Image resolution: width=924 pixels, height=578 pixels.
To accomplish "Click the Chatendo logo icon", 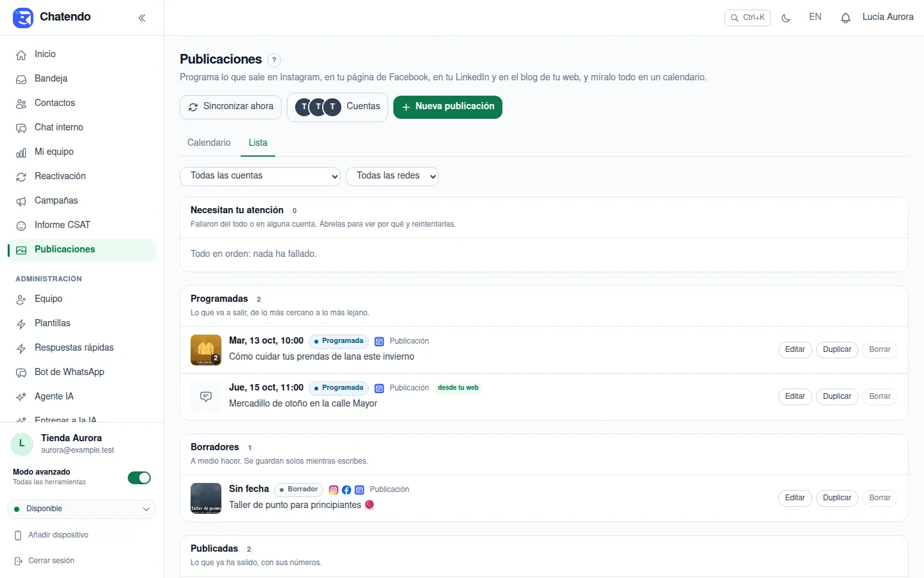I will coord(23,17).
